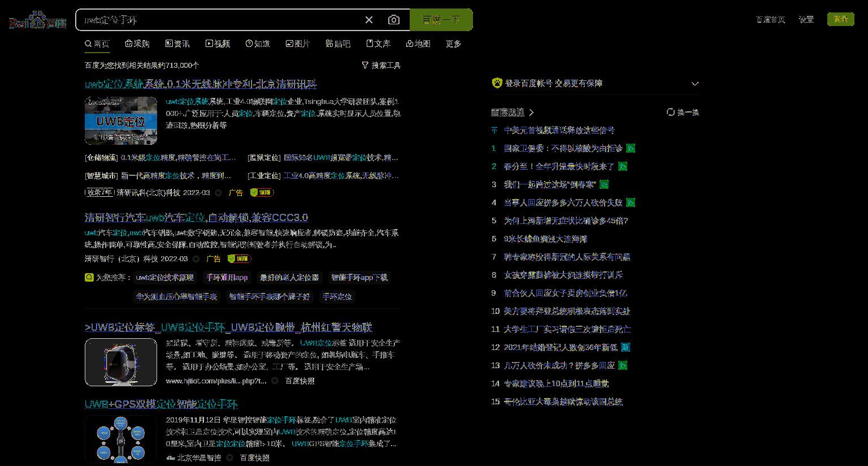Open the 视频 tab
Viewport: 868px width, 466px height.
218,44
